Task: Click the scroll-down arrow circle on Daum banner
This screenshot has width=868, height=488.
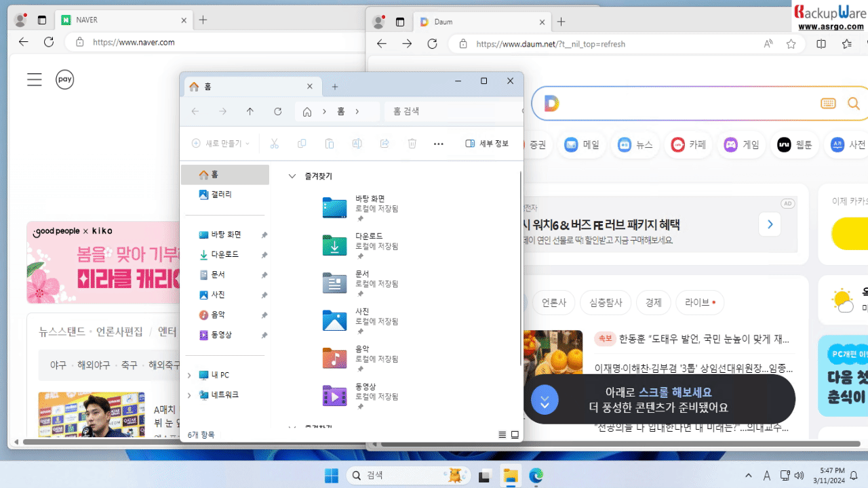Action: click(545, 400)
